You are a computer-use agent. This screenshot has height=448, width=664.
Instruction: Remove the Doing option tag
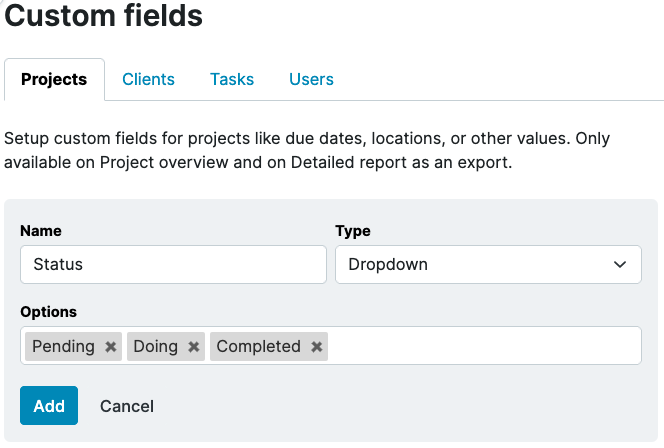click(194, 347)
